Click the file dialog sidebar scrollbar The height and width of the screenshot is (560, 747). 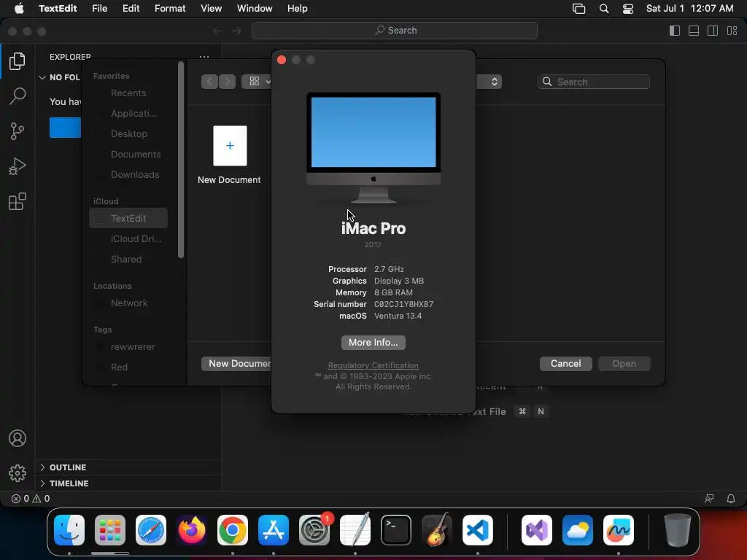pos(181,160)
